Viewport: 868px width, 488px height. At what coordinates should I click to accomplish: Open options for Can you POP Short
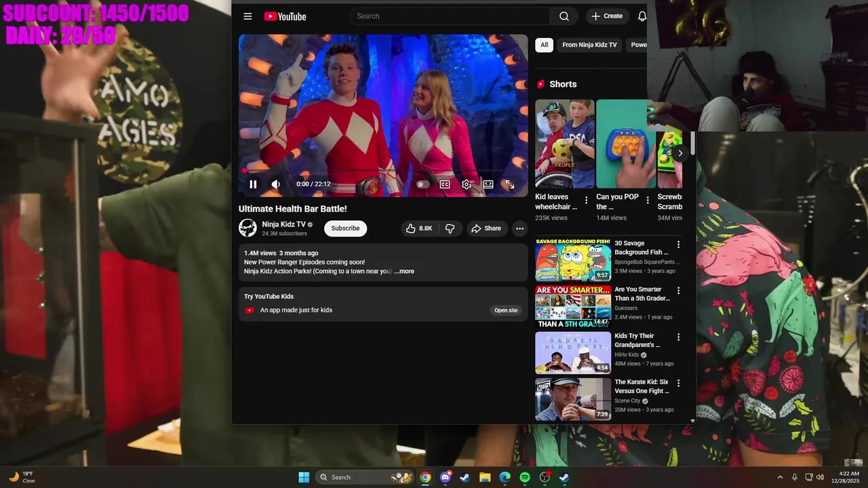648,201
